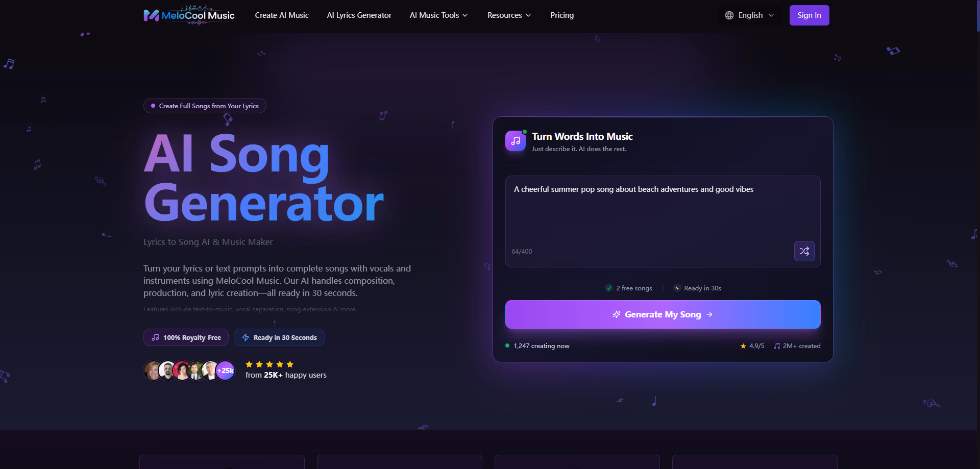Click the MeloCool Music logo
This screenshot has width=980, height=469.
[189, 15]
